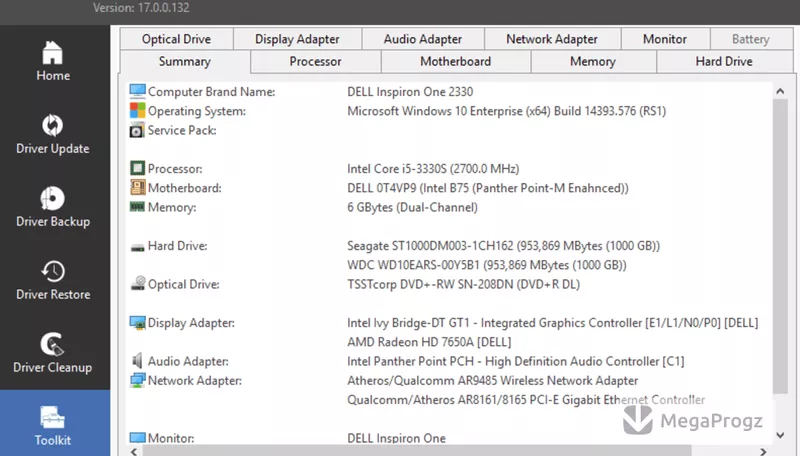Open Driver Backup in sidebar
The height and width of the screenshot is (456, 800).
(53, 207)
